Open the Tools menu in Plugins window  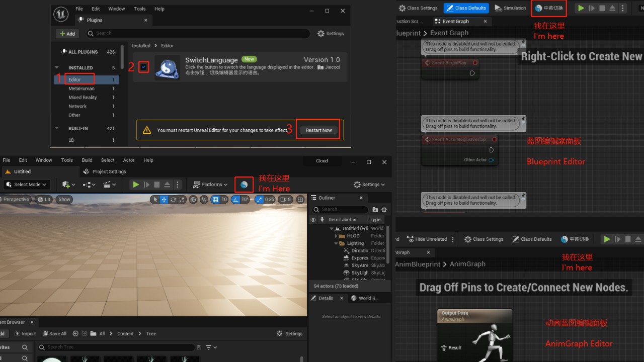click(140, 9)
